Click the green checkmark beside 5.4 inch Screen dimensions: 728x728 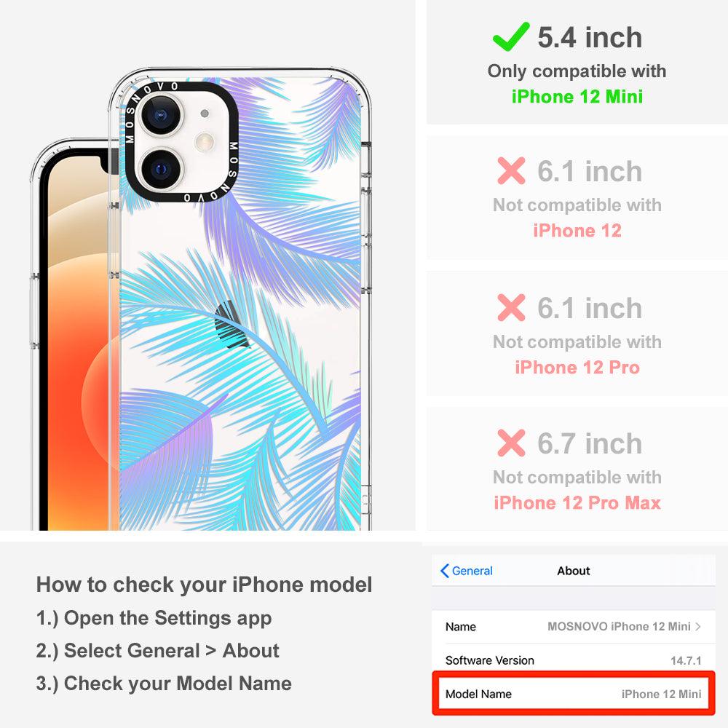511,36
